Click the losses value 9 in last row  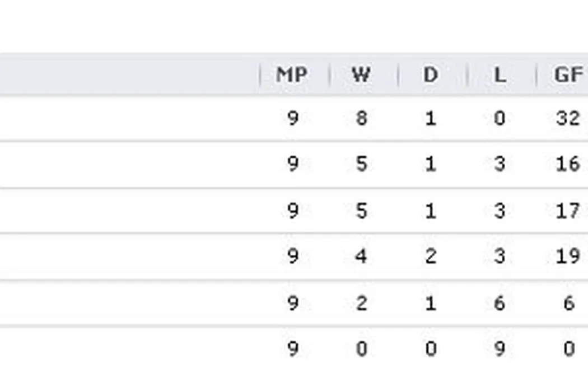[500, 349]
